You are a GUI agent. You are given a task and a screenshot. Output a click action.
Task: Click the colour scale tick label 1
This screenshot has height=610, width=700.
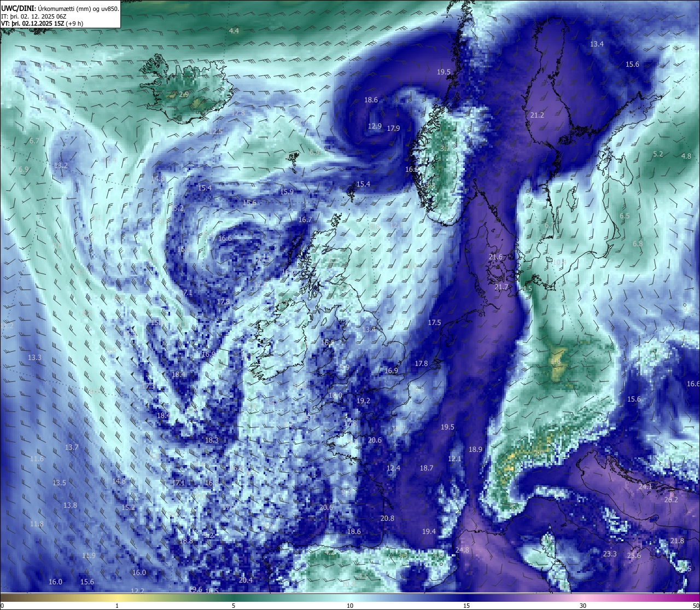pyautogui.click(x=117, y=606)
